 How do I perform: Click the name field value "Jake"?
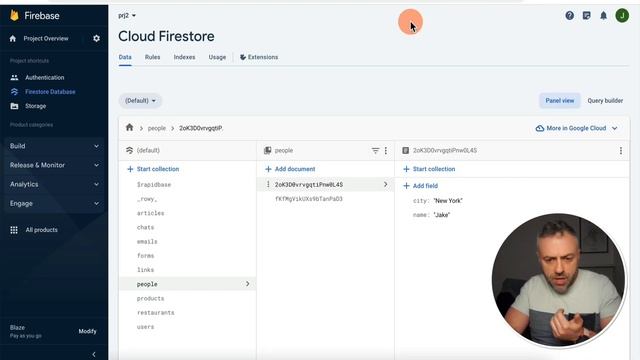click(x=441, y=215)
